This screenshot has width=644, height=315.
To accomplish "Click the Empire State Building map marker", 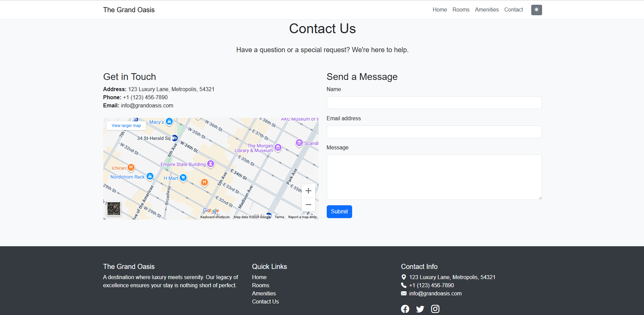I will (211, 164).
